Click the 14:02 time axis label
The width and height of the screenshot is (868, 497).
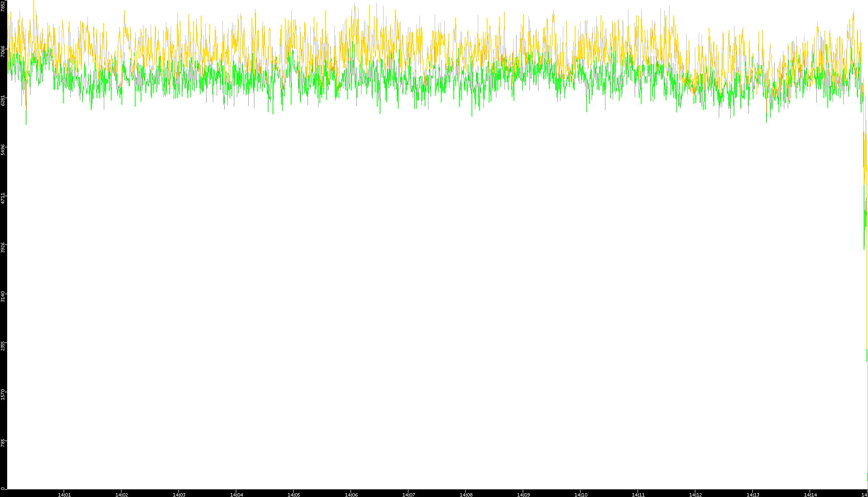coord(121,495)
